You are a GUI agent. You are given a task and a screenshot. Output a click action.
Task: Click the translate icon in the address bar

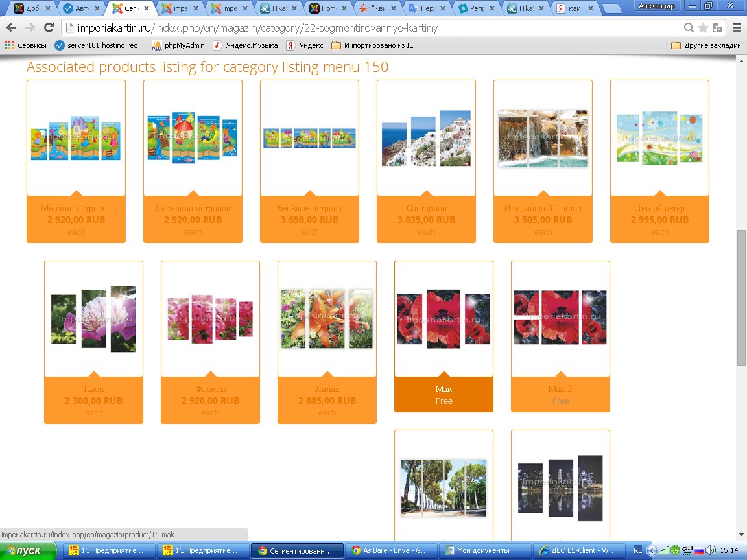pos(717,28)
